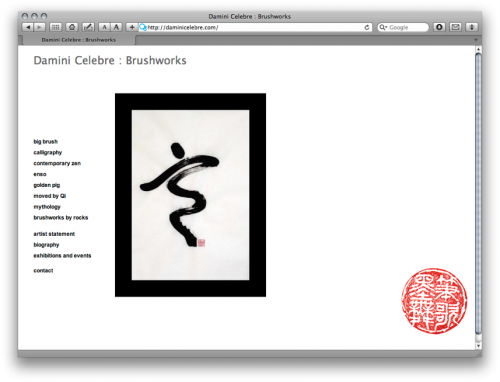Click the brush painting artwork image
The width and height of the screenshot is (500, 382).
[x=190, y=195]
